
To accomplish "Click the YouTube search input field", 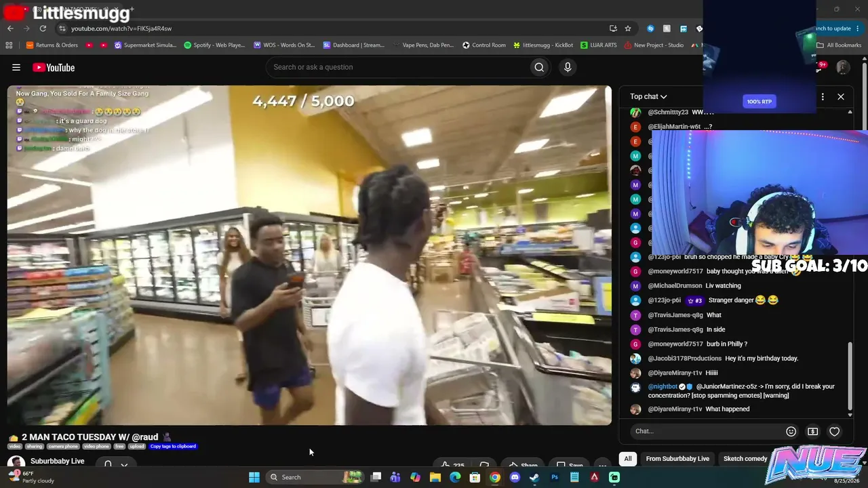I will click(x=398, y=67).
